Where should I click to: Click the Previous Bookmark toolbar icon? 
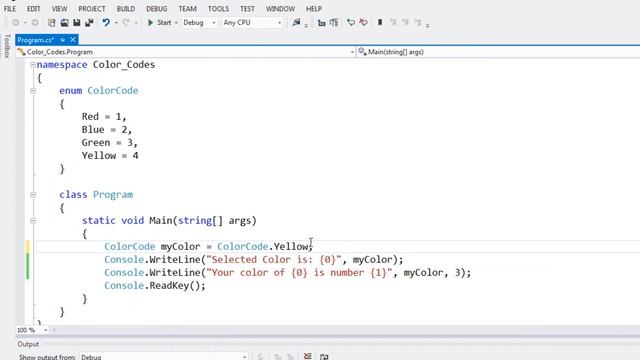(x=393, y=23)
